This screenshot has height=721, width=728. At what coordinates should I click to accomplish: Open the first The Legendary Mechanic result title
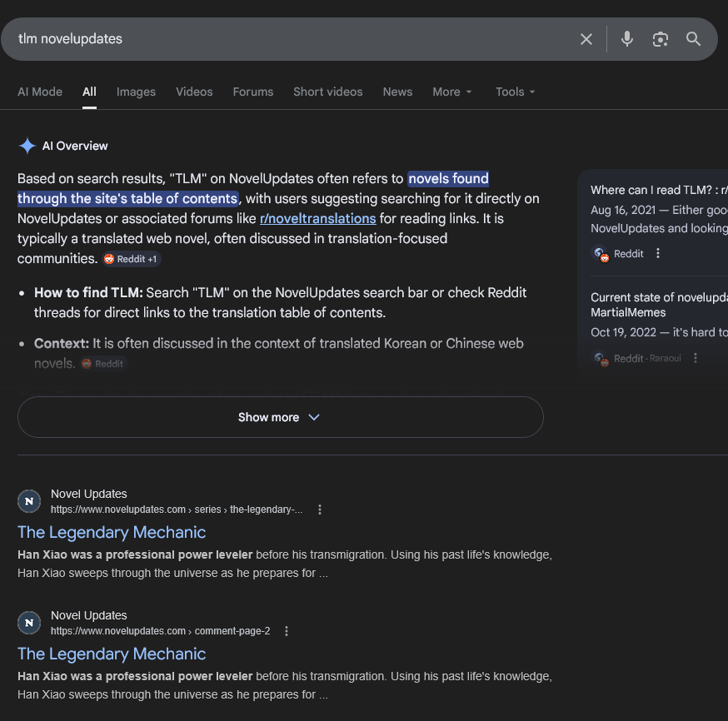pos(112,532)
